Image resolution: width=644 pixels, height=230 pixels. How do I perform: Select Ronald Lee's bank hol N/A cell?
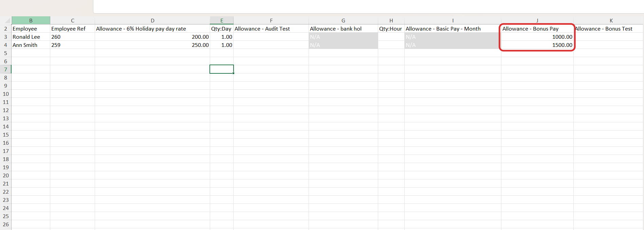point(343,37)
